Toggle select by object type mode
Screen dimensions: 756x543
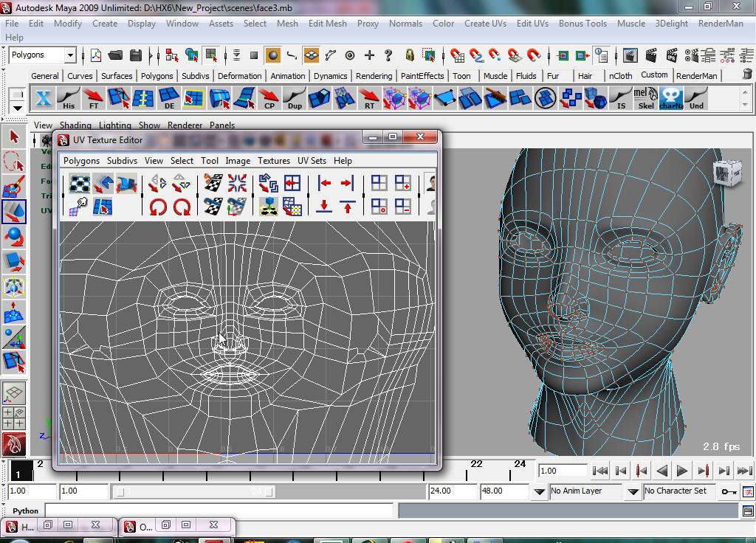pos(191,55)
